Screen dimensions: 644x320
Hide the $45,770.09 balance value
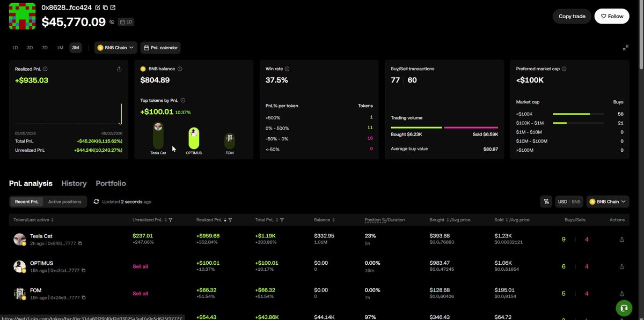click(x=112, y=22)
